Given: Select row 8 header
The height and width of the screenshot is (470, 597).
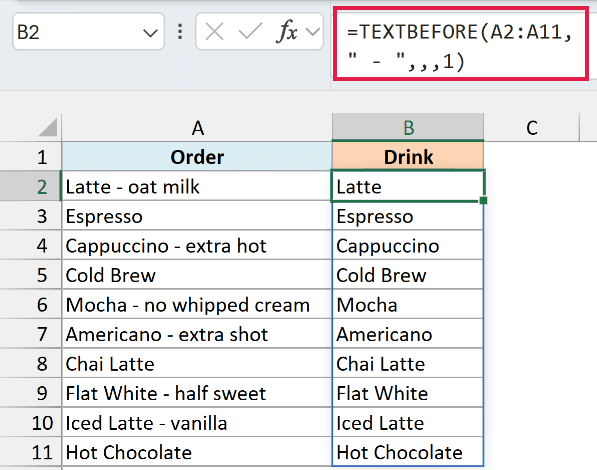Looking at the screenshot, I should 30,363.
